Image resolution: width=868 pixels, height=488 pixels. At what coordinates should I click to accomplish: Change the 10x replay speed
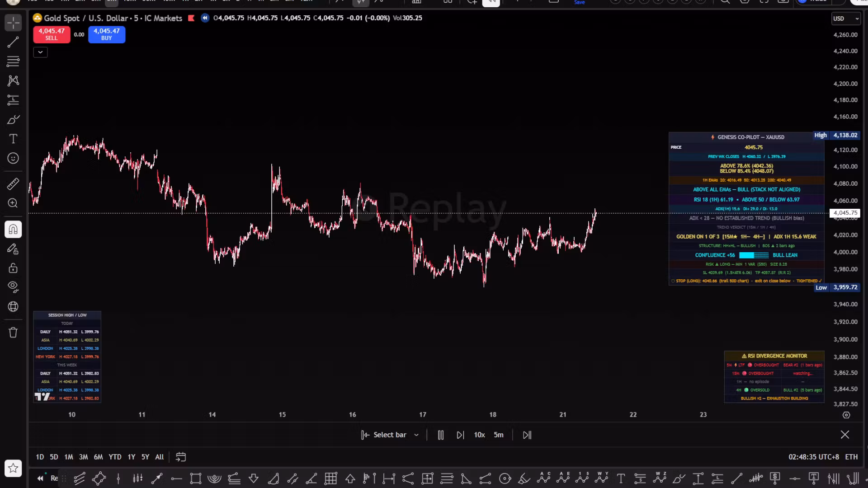pos(479,435)
